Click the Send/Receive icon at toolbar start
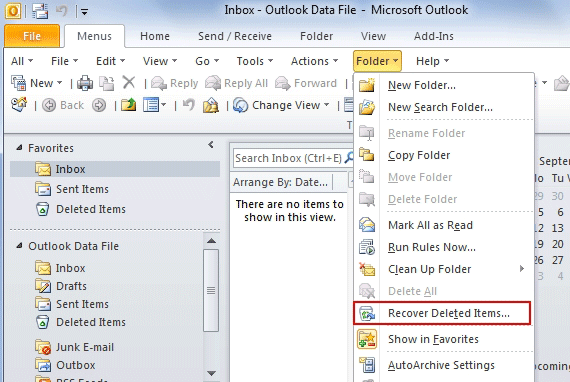Image resolution: width=570 pixels, height=382 pixels. point(19,105)
